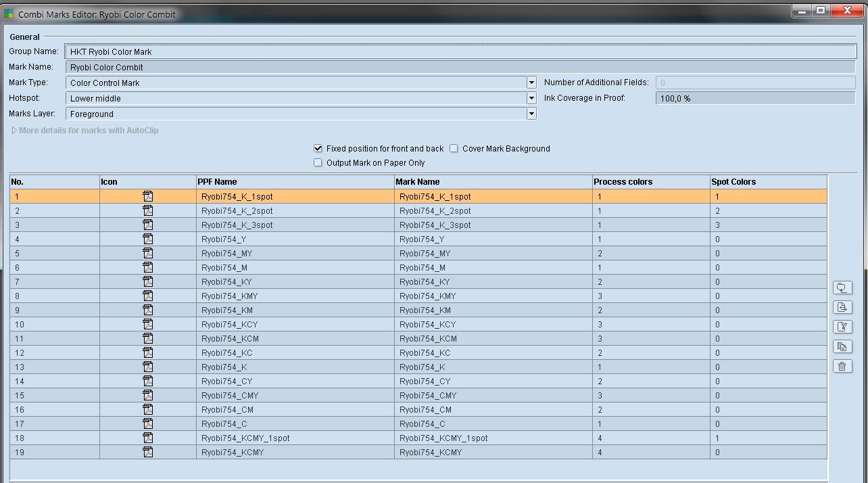This screenshot has height=483, width=868.
Task: Click the Mark Name field
Action: [460, 67]
